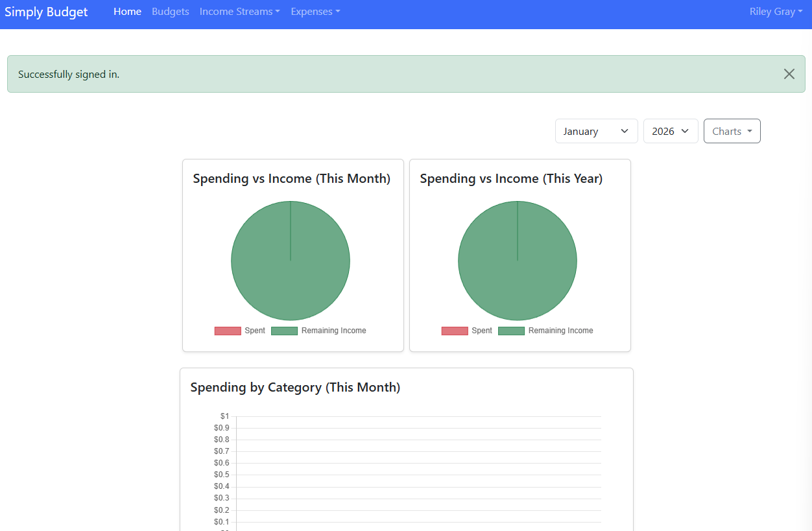
Task: Click red Spent swatch in This Year chart
Action: point(455,331)
